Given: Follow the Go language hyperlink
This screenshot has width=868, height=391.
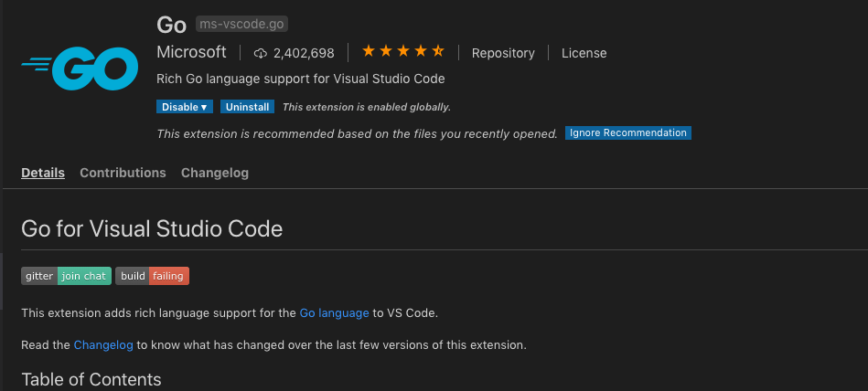Looking at the screenshot, I should tap(334, 312).
